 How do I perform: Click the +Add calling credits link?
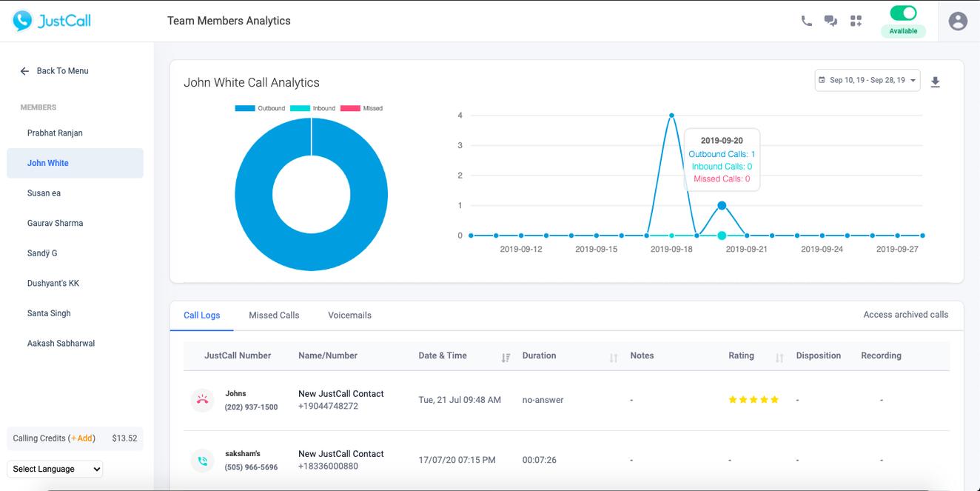(82, 438)
